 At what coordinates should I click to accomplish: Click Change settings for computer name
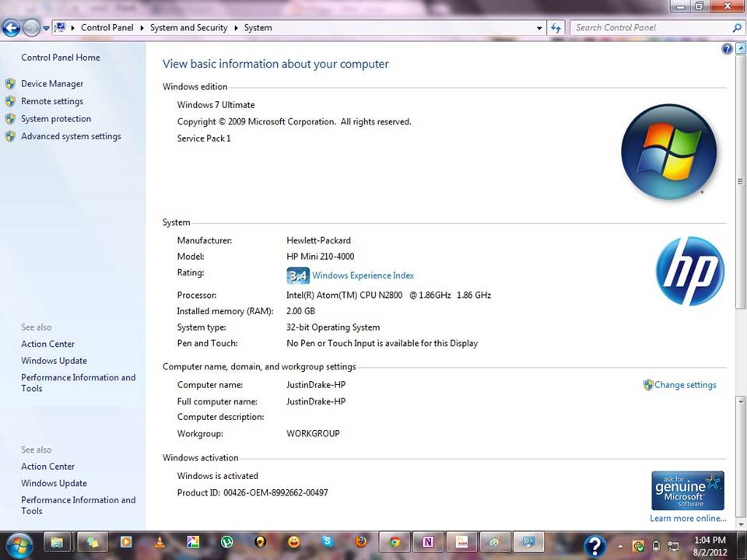[685, 385]
